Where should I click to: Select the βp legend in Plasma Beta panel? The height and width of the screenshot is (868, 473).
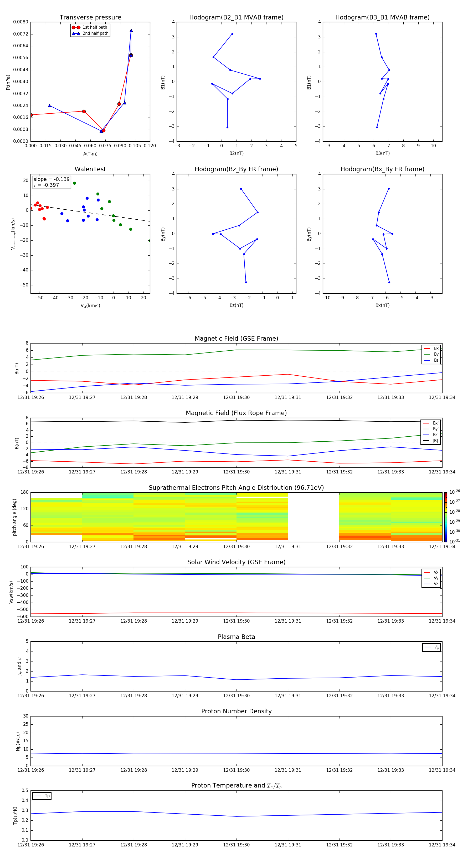coord(431,647)
